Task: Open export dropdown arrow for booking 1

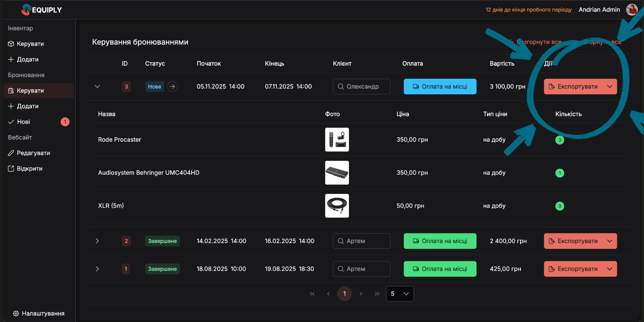Action: point(610,269)
